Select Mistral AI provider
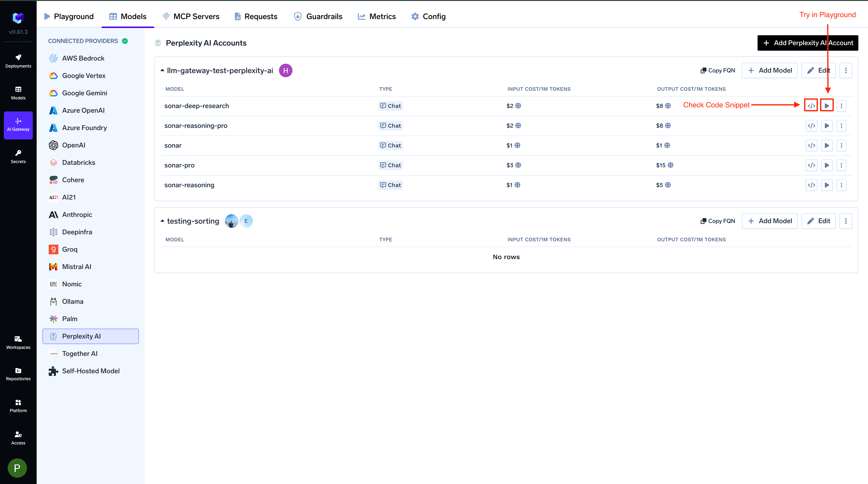Screen dimensions: 868x484 pos(91,267)
